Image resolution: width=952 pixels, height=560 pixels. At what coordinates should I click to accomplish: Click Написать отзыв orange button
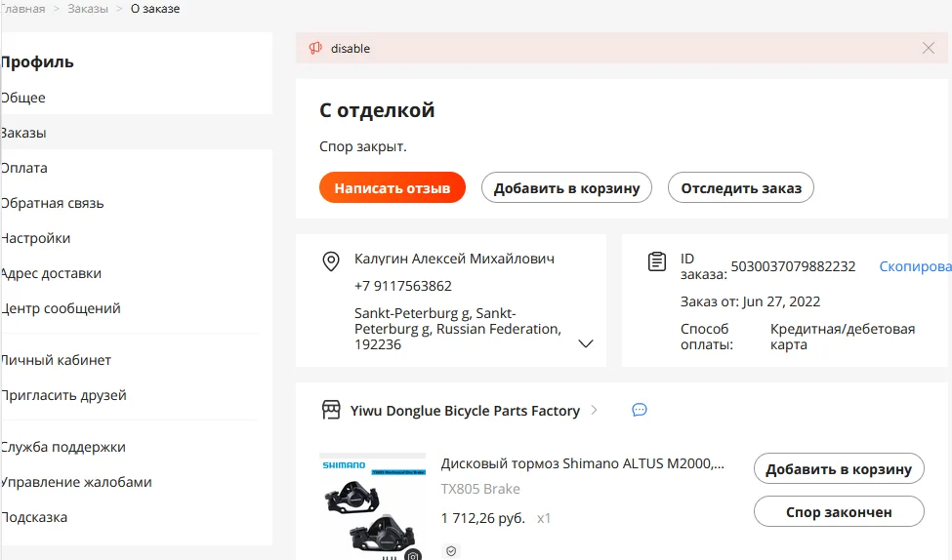click(393, 187)
